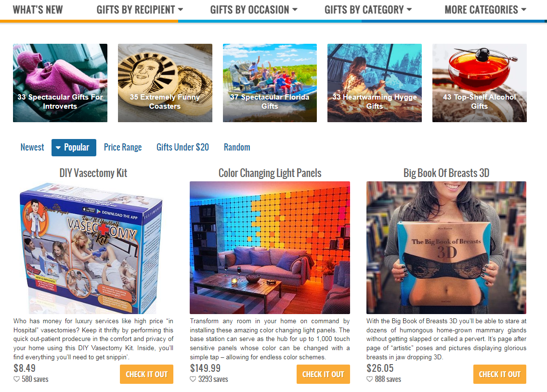Open More Categories dropdown
The width and height of the screenshot is (547, 392).
485,10
